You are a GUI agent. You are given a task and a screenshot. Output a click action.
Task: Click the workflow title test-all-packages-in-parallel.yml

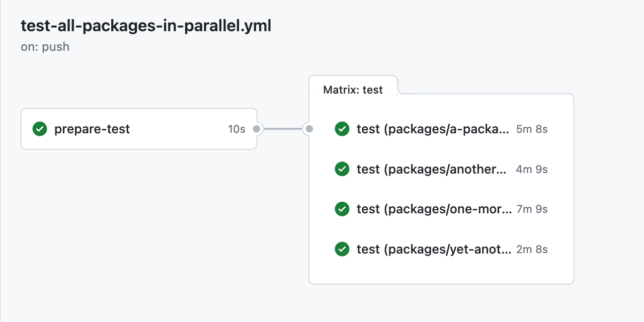(x=145, y=26)
